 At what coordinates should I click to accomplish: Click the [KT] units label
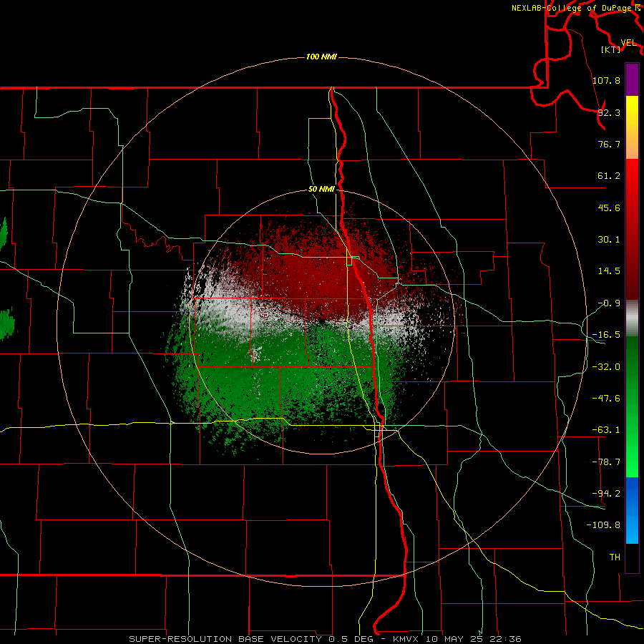(611, 49)
